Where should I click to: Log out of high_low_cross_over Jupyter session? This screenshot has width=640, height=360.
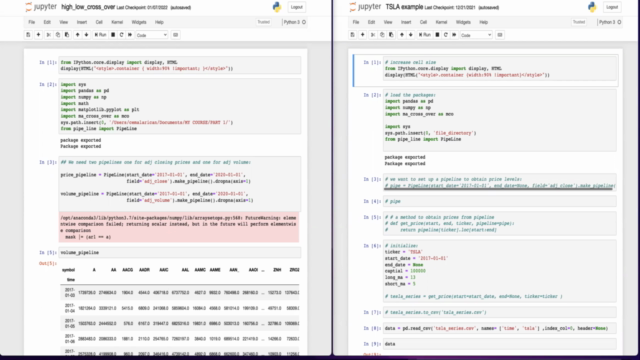point(297,7)
